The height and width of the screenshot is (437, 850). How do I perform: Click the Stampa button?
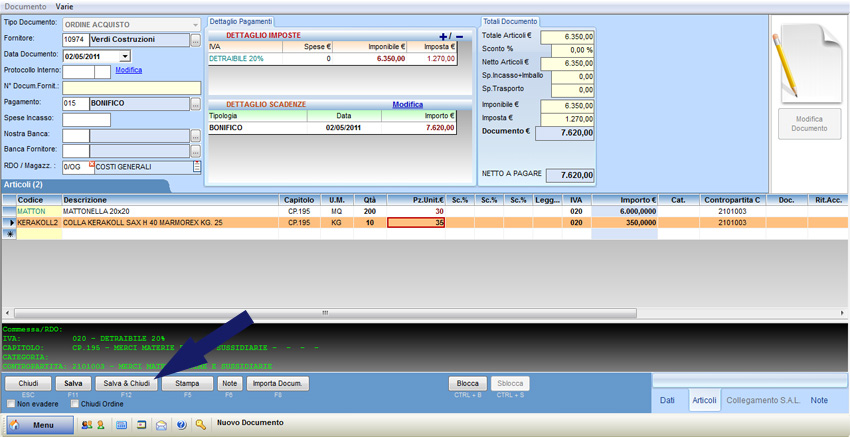pos(187,383)
